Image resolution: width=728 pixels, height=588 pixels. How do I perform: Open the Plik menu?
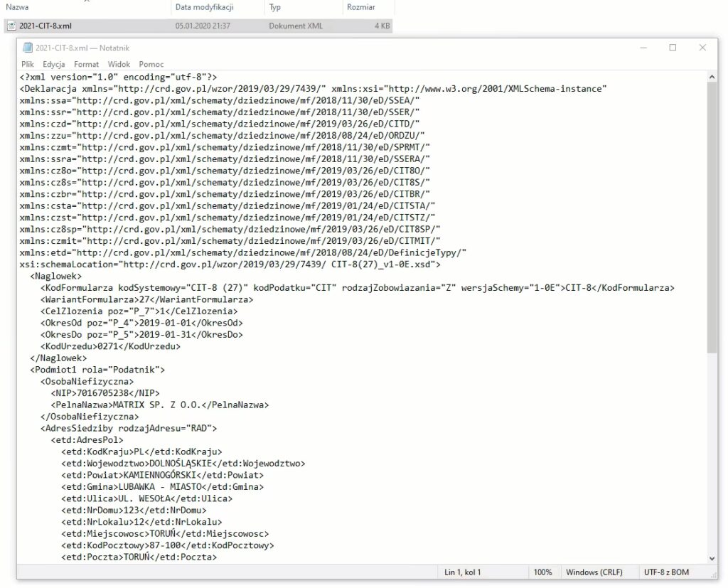28,64
